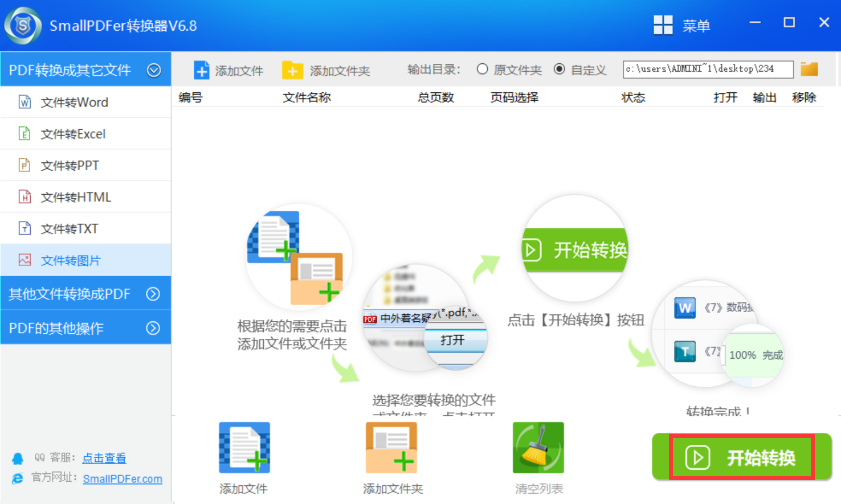Viewport: 841px width, 504px height.
Task: Click the green 开始转换 button
Action: pyautogui.click(x=742, y=457)
